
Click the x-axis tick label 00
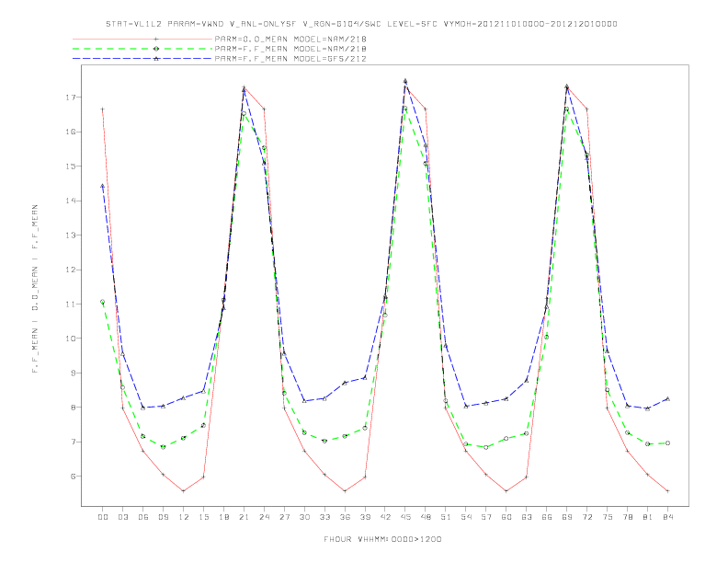pos(103,517)
